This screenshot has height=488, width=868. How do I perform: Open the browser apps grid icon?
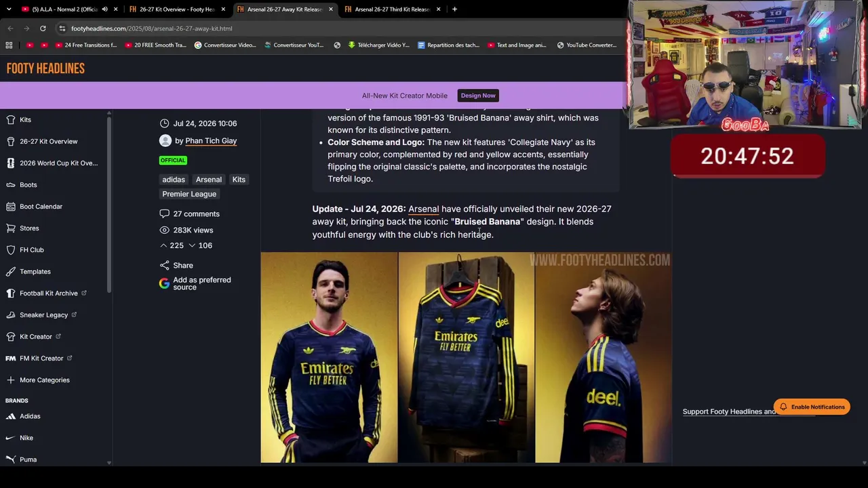pyautogui.click(x=9, y=45)
